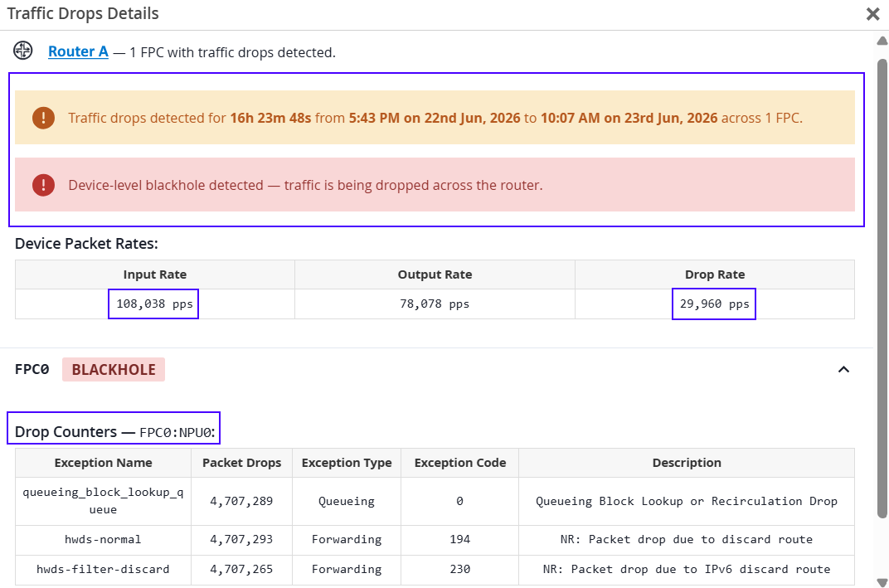Click the Description column header
This screenshot has height=588, width=889.
click(x=687, y=463)
